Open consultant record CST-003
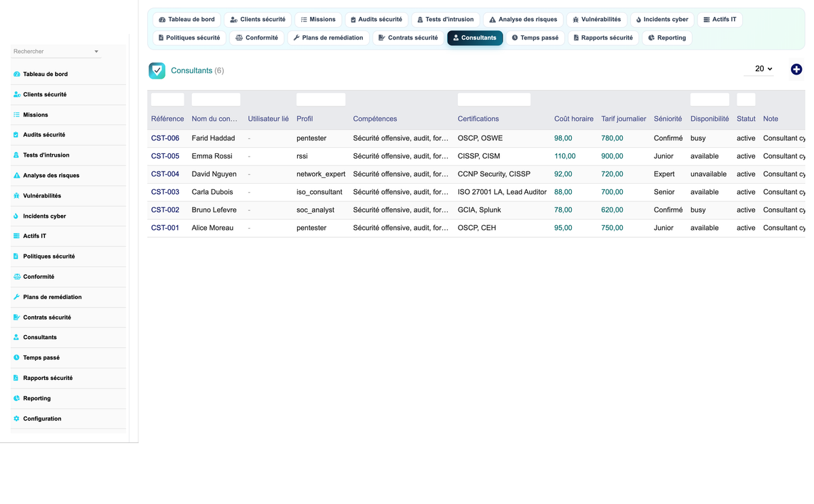This screenshot has height=504, width=814. [x=166, y=192]
